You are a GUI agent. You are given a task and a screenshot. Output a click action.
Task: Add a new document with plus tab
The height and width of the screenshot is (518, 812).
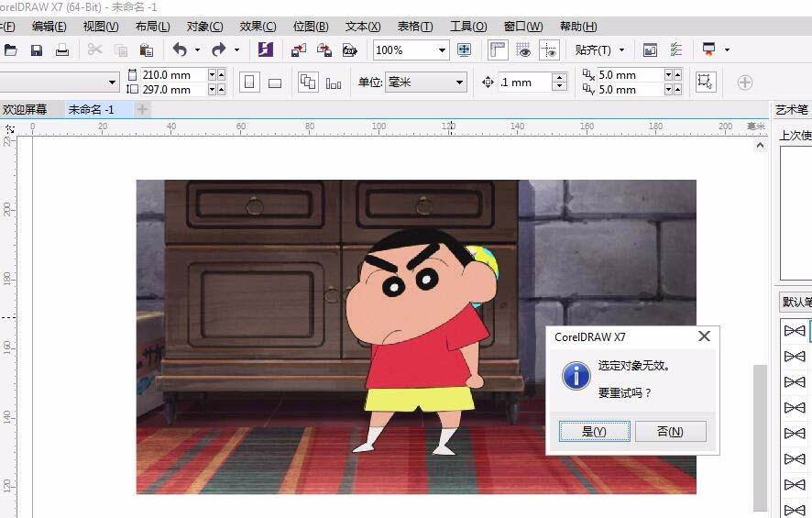click(x=142, y=109)
